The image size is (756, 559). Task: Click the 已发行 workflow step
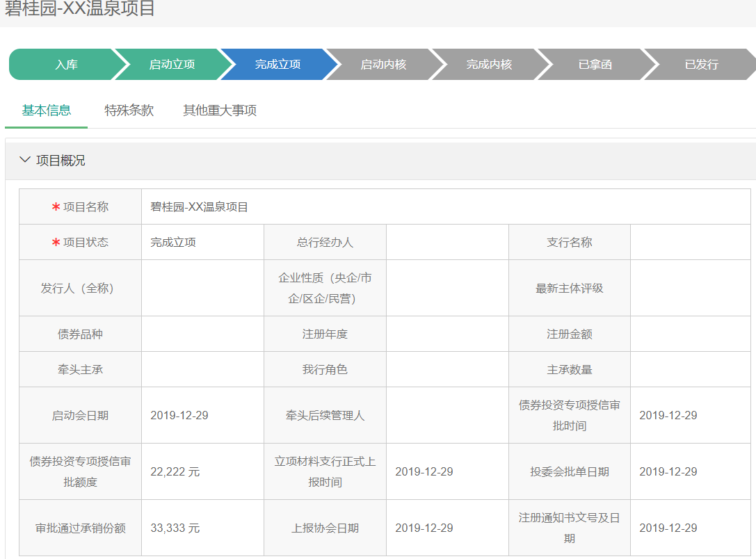[702, 64]
